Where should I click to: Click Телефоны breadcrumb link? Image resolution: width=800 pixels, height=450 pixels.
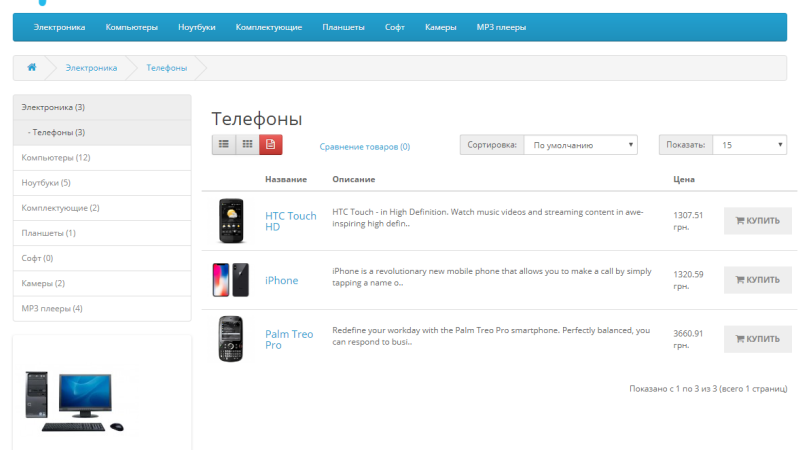click(167, 68)
